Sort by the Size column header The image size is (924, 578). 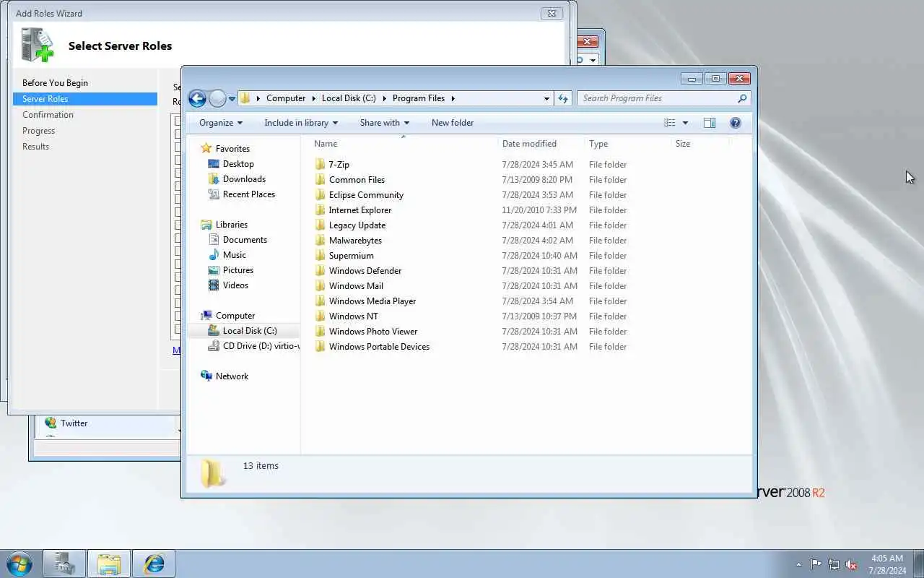pyautogui.click(x=700, y=144)
